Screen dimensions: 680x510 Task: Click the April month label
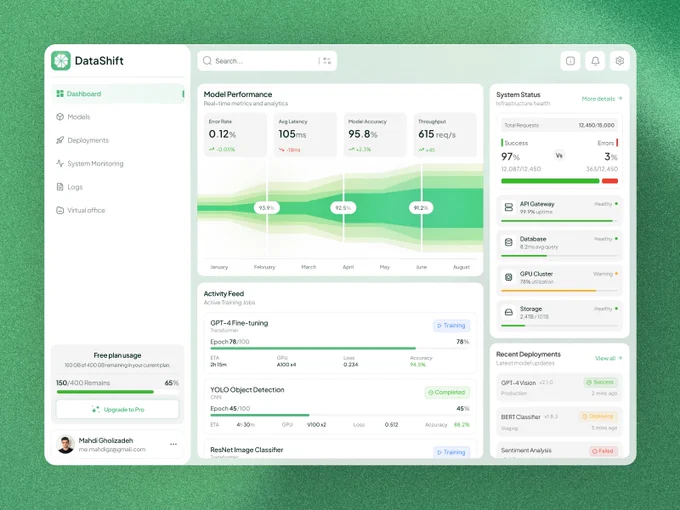348,267
